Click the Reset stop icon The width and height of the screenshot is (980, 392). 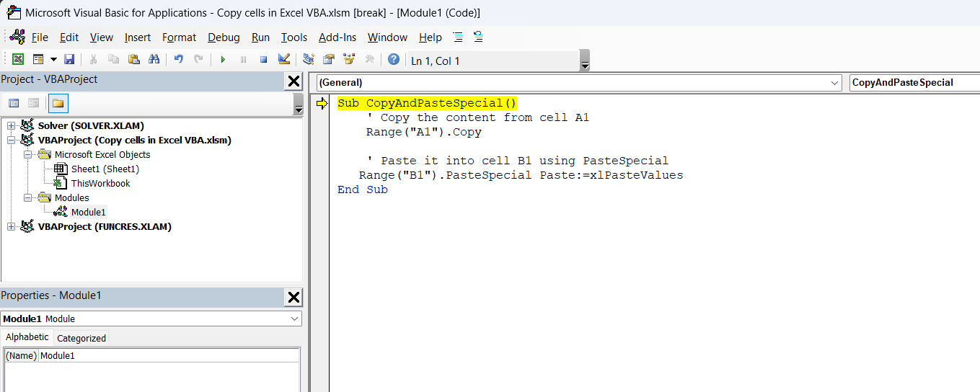(x=263, y=60)
